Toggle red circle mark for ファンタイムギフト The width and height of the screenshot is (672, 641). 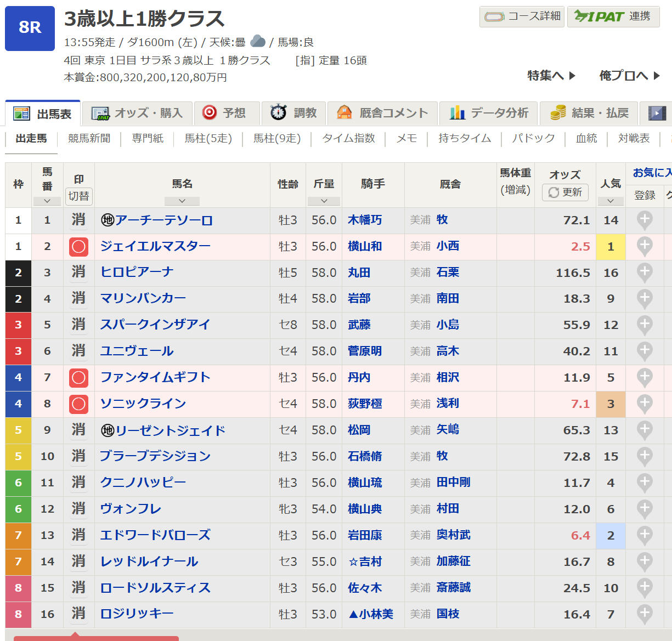78,378
